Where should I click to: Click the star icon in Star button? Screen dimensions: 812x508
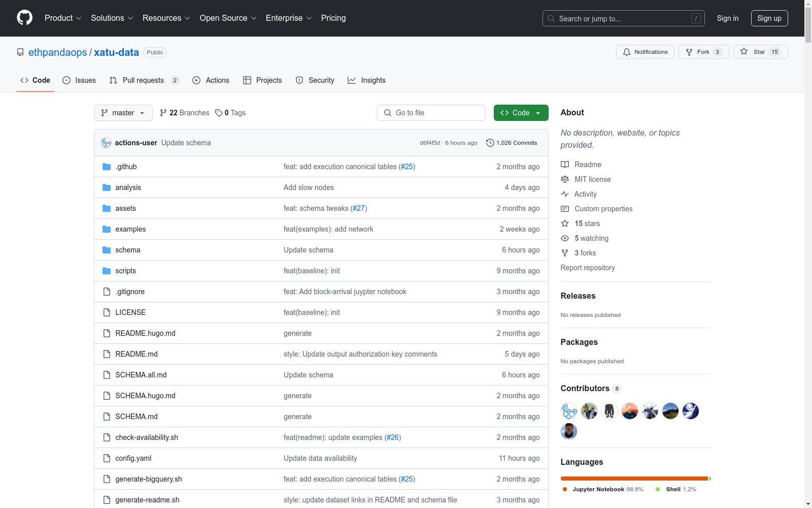pos(744,51)
